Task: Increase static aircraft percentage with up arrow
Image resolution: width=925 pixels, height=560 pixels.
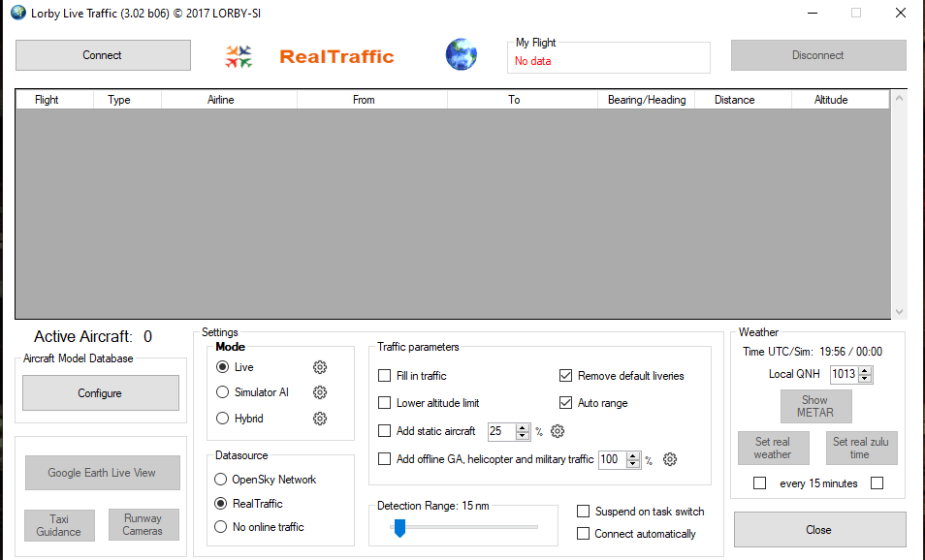Action: [523, 427]
